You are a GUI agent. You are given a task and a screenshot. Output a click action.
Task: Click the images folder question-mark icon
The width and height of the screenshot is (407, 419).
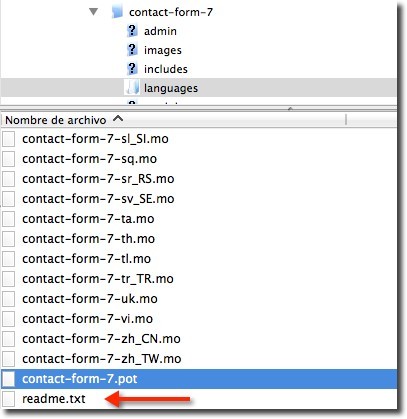click(132, 50)
